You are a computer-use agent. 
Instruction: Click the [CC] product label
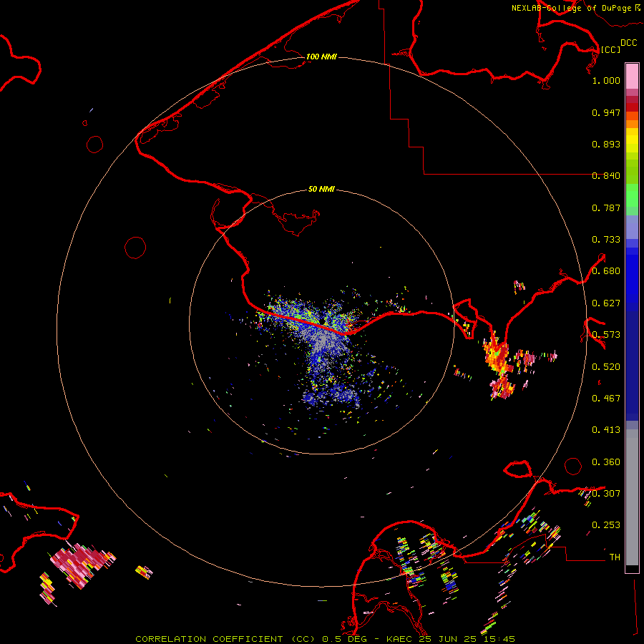(610, 49)
